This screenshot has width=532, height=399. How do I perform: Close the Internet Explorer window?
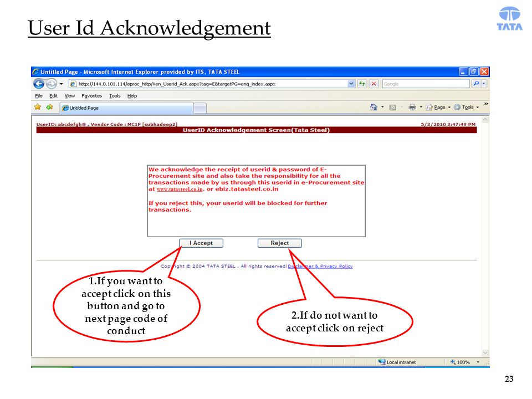click(x=484, y=71)
